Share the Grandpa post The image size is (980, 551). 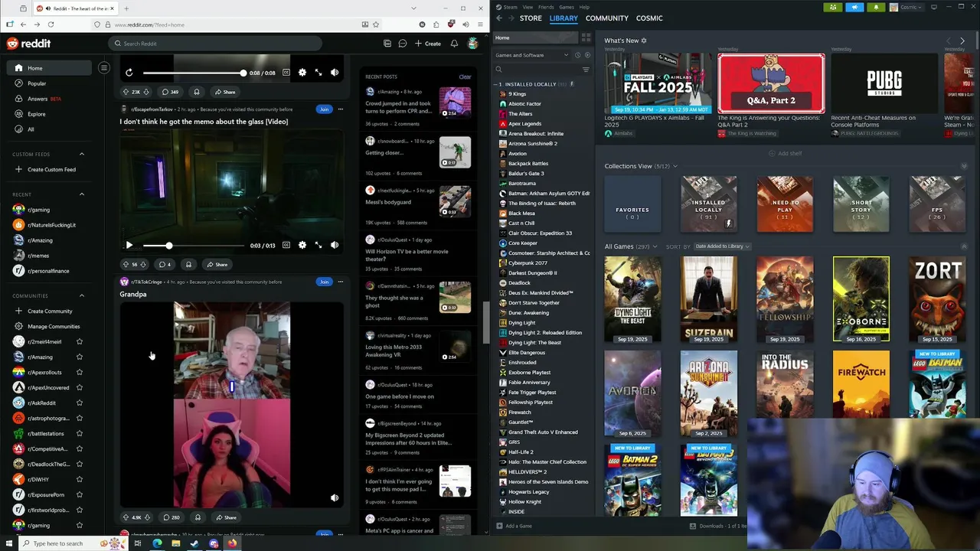pyautogui.click(x=226, y=517)
